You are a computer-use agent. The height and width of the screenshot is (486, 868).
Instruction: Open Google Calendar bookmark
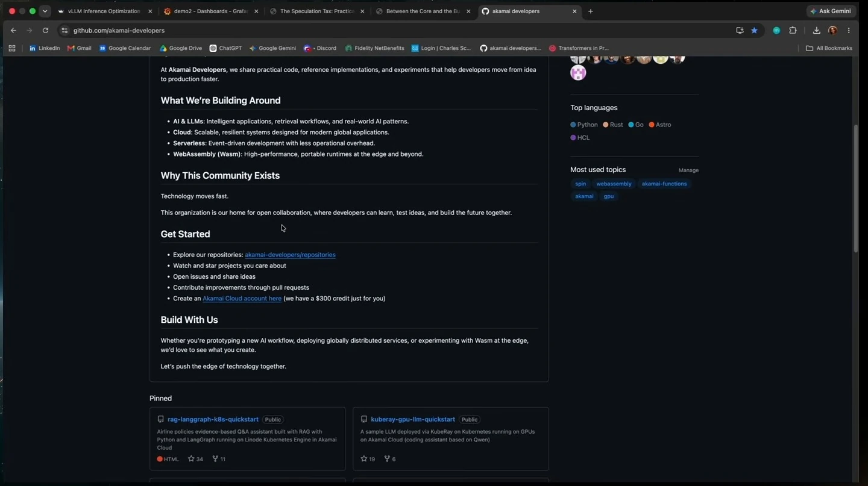[x=125, y=48]
